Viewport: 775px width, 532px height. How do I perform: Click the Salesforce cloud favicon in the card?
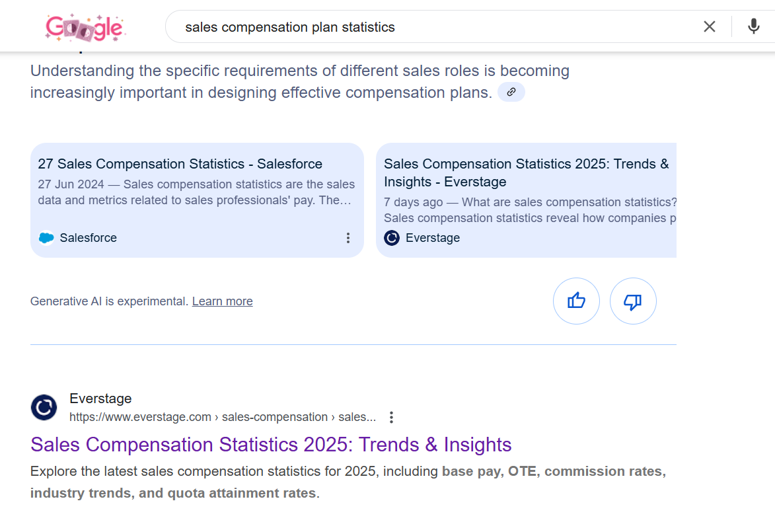click(x=46, y=238)
